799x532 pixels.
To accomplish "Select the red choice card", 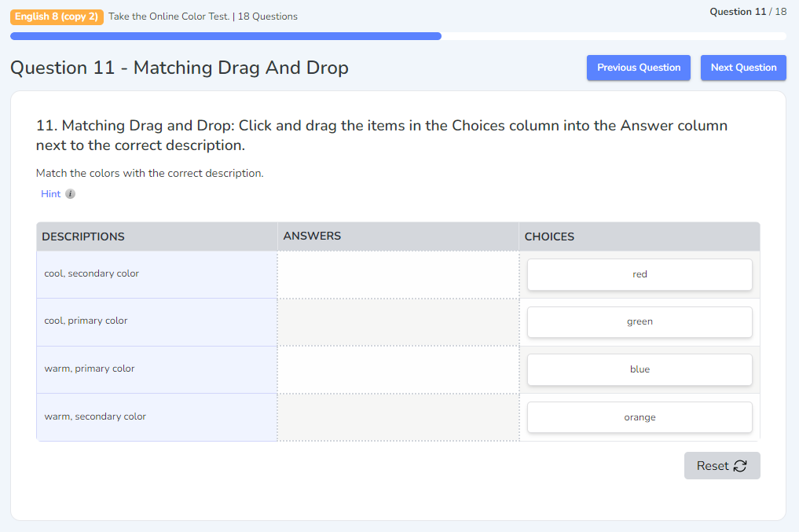I will (640, 275).
